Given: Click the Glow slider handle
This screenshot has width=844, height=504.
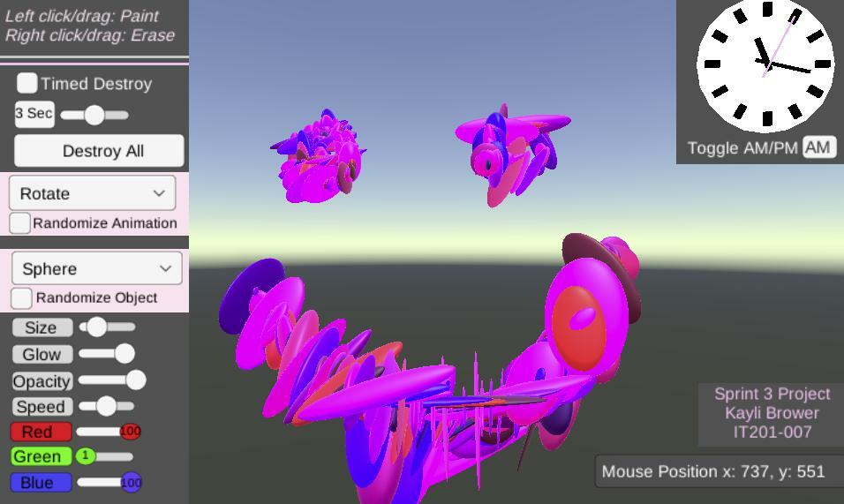Looking at the screenshot, I should coord(124,353).
